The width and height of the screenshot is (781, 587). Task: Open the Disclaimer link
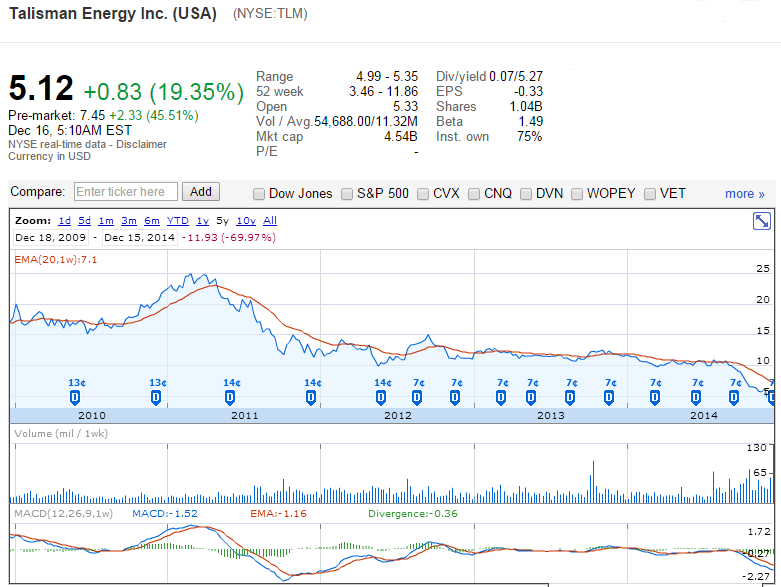[x=141, y=144]
